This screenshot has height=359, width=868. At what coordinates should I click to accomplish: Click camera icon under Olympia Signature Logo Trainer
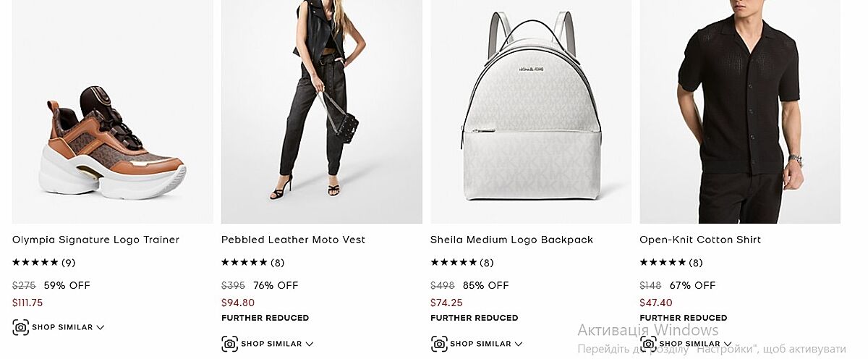pos(21,327)
